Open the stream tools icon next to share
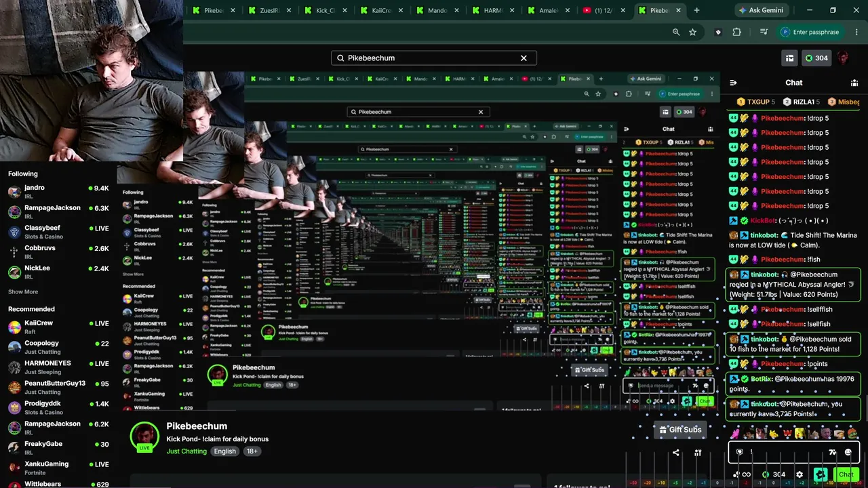This screenshot has width=868, height=488. coord(698,453)
